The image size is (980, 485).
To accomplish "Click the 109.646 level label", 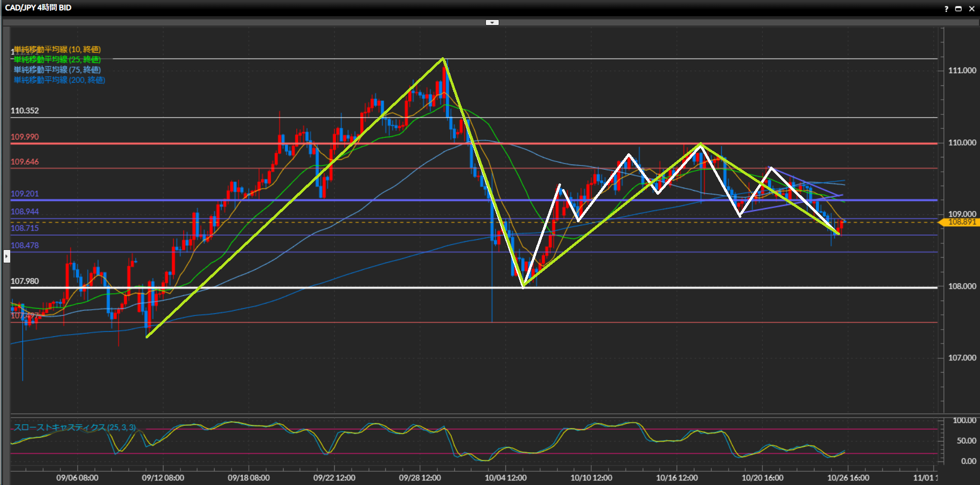I will [25, 162].
